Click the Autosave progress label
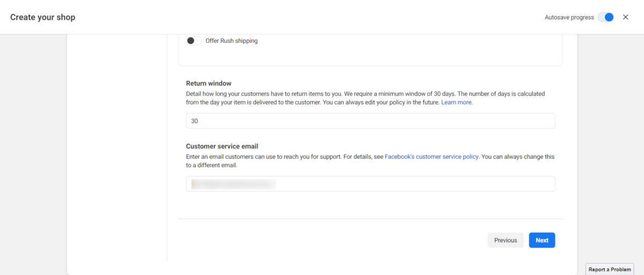644x275 pixels. click(x=569, y=17)
